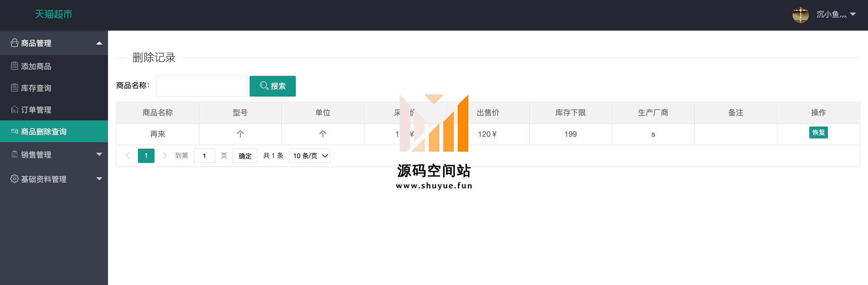The height and width of the screenshot is (285, 868).
Task: Click the document icon beside 销售管理
Action: click(x=14, y=154)
